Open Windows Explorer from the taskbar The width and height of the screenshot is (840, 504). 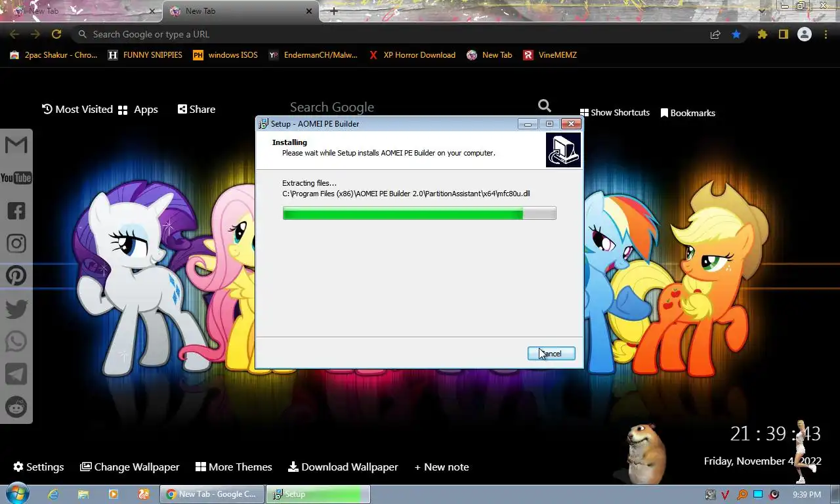tap(83, 494)
